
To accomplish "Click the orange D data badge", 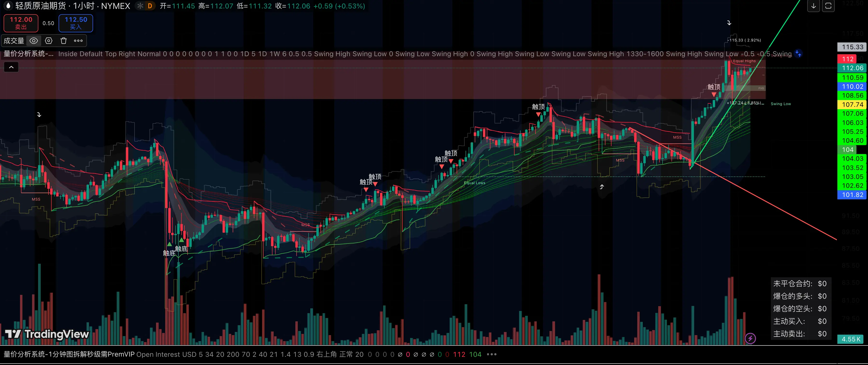I will pos(150,6).
